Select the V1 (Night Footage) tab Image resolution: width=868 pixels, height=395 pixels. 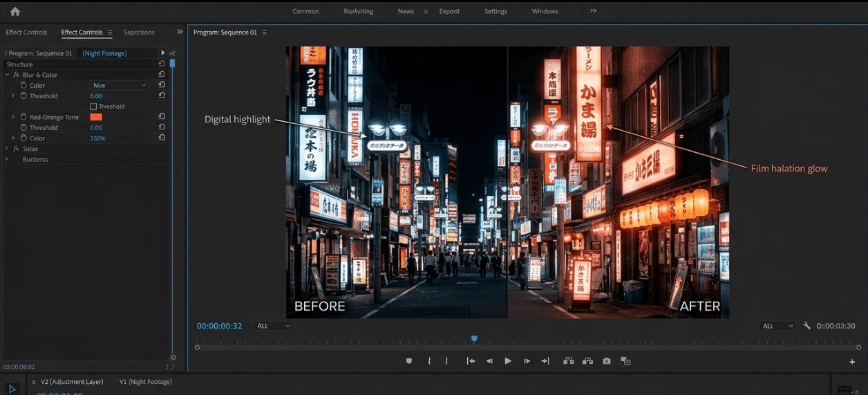point(146,382)
